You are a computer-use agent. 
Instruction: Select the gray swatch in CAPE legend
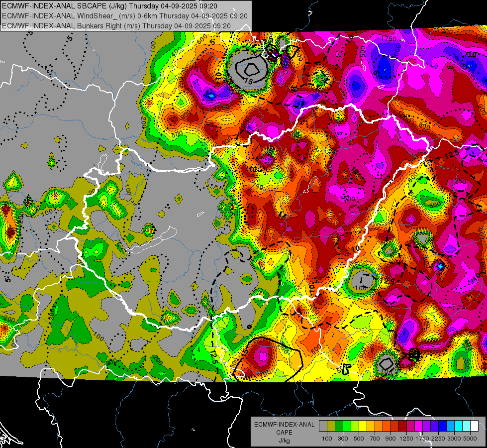tap(323, 426)
